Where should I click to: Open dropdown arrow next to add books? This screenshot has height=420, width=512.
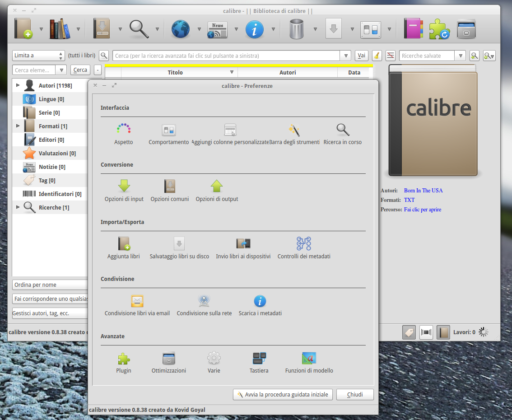[x=41, y=29]
